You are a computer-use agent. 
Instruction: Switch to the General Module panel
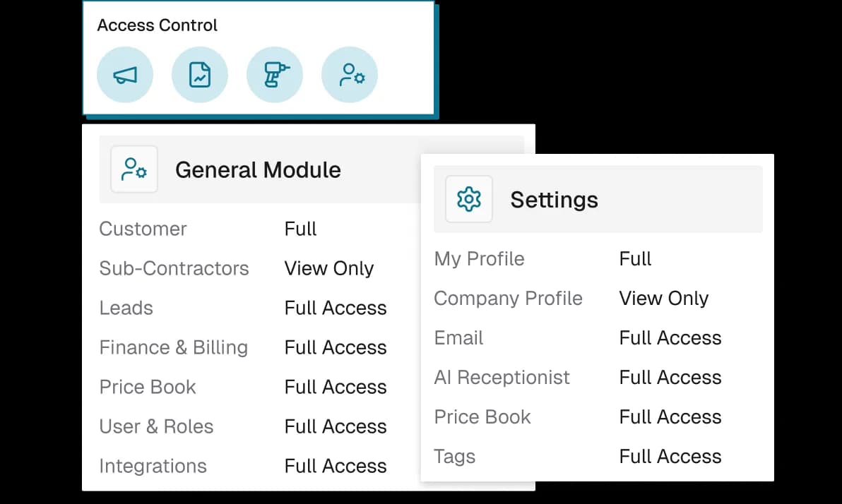coord(258,169)
